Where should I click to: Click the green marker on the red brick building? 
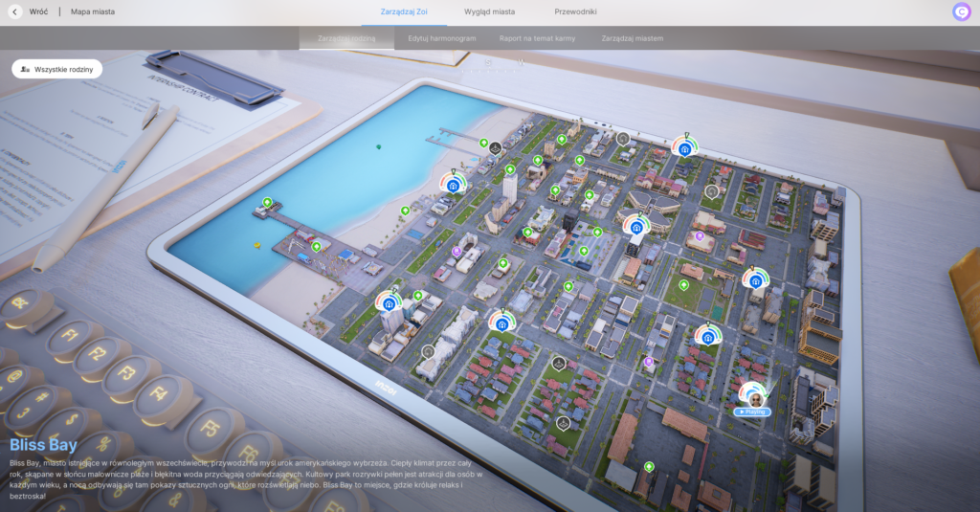[x=528, y=233]
